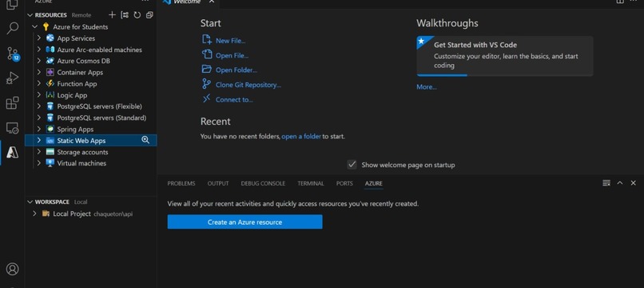Expand the App Services node
The image size is (644, 288).
39,38
